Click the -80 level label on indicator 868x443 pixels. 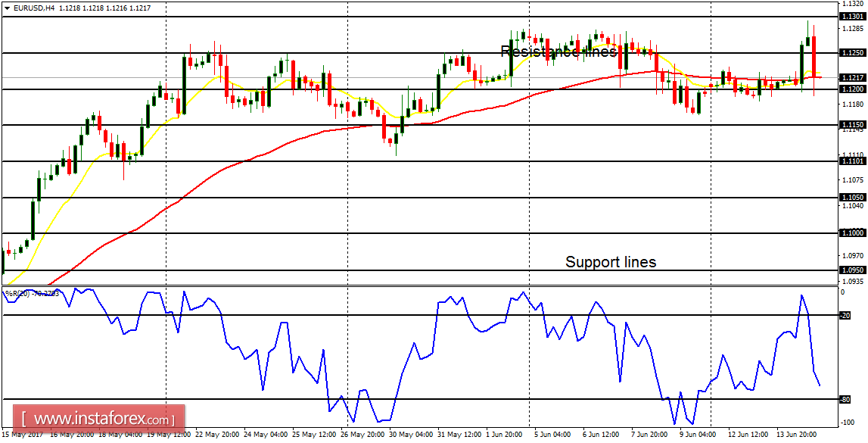click(845, 399)
